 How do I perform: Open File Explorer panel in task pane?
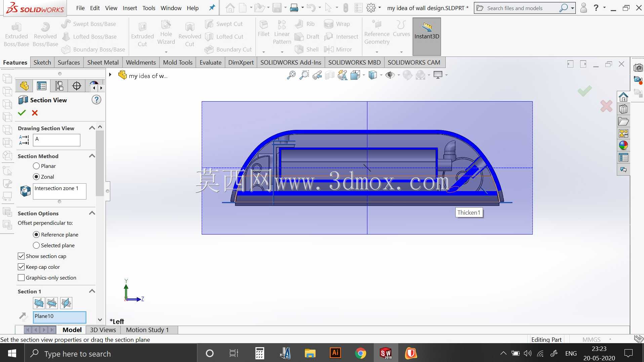tap(623, 121)
